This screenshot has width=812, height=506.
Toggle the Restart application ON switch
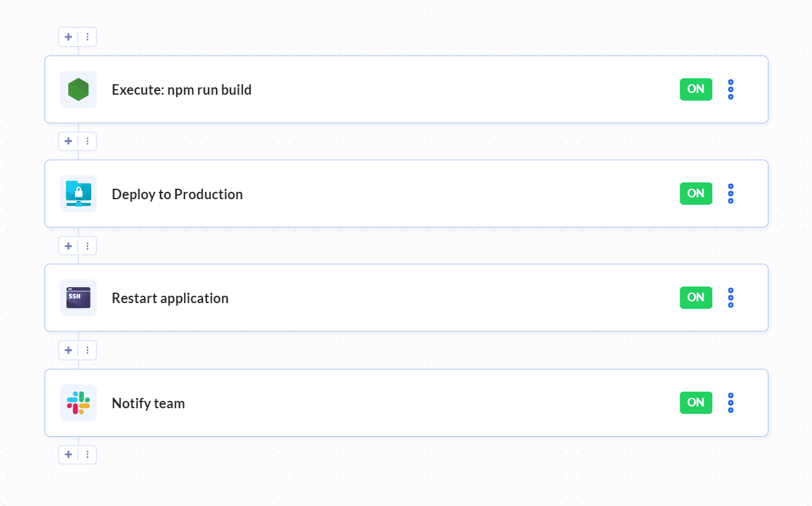[x=696, y=298]
